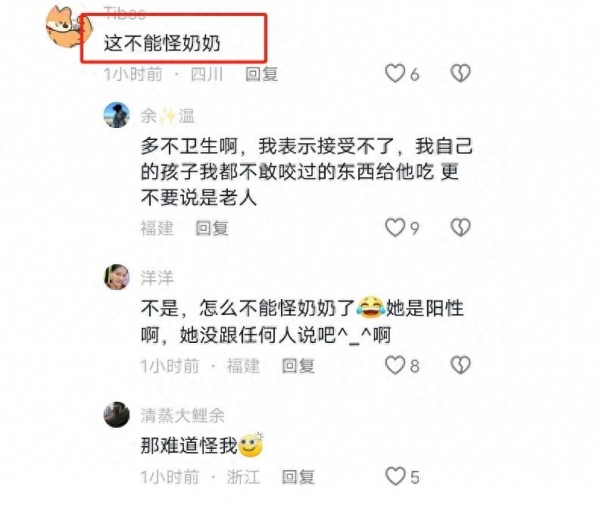Open username link 清蒸大鲤余
The height and width of the screenshot is (508, 600).
click(x=183, y=415)
